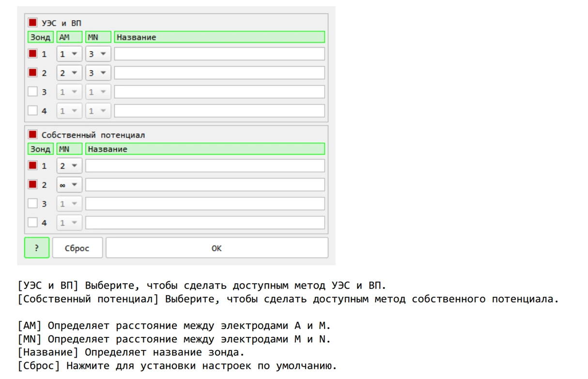The width and height of the screenshot is (588, 379).
Task: Uncheck probe 2 in Собственный потенциал section
Action: [x=33, y=184]
